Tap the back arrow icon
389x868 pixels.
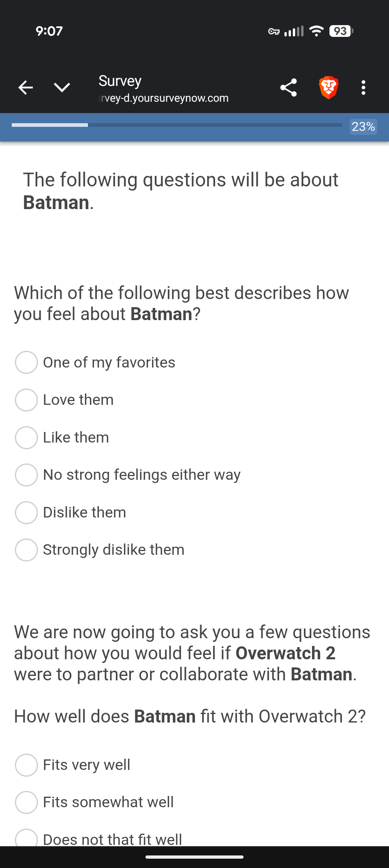(x=26, y=88)
